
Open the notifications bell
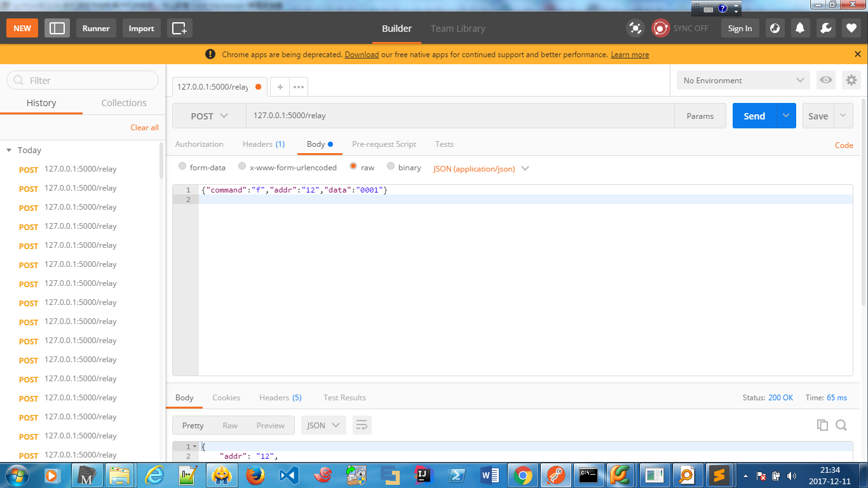point(800,28)
